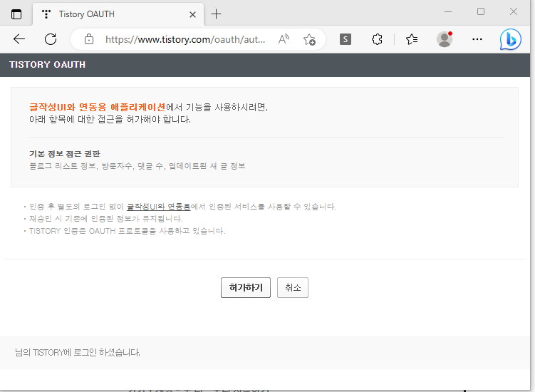This screenshot has height=392, width=535.
Task: Click the TISTORY OAUTH header title
Action: click(48, 65)
